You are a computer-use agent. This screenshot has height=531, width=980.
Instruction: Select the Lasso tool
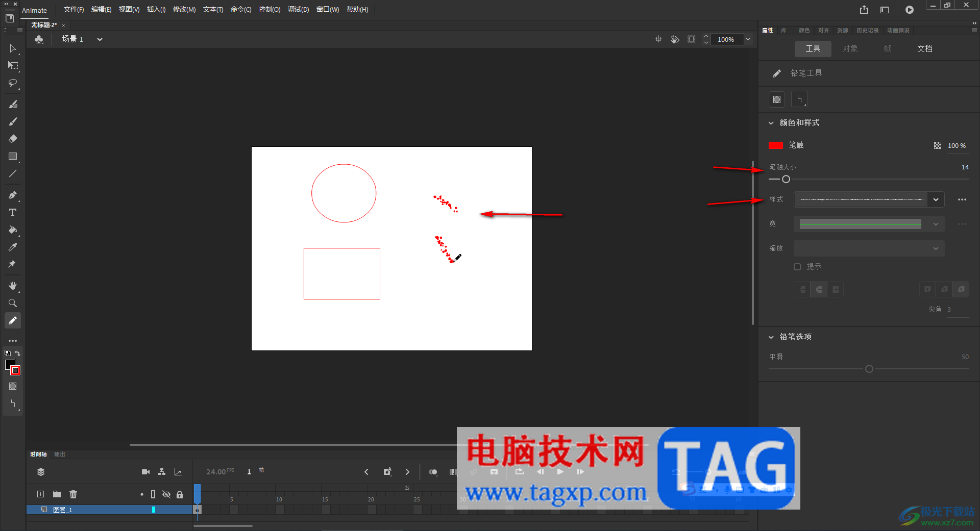(13, 83)
